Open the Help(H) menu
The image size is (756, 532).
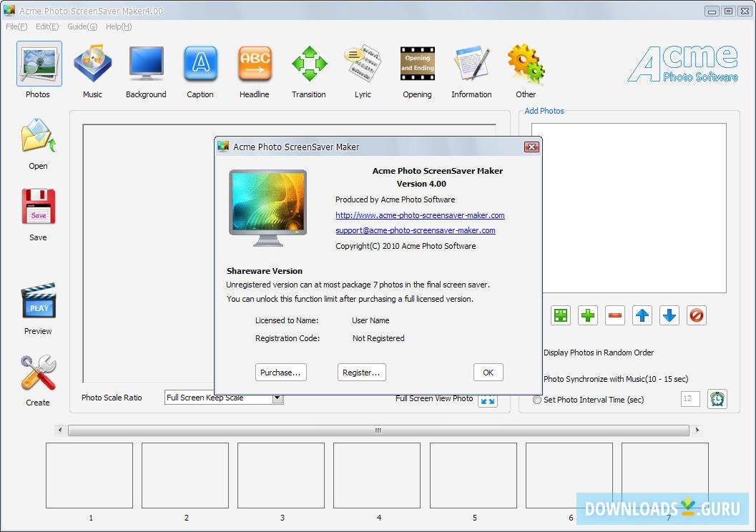point(119,26)
